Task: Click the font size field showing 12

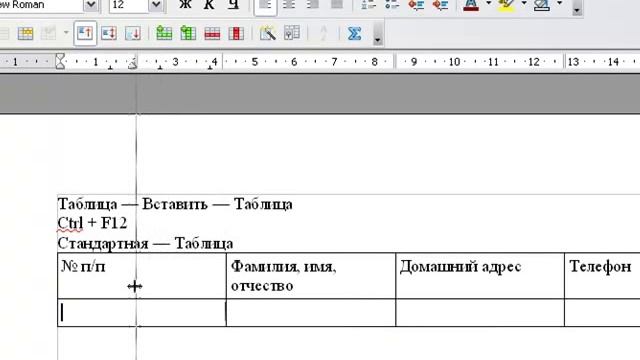Action: pos(129,5)
